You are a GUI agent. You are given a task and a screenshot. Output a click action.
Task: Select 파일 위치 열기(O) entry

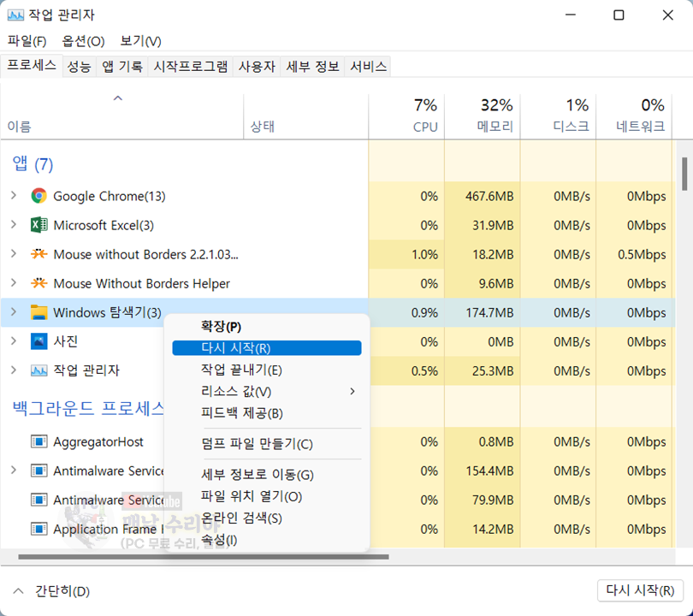(x=267, y=496)
